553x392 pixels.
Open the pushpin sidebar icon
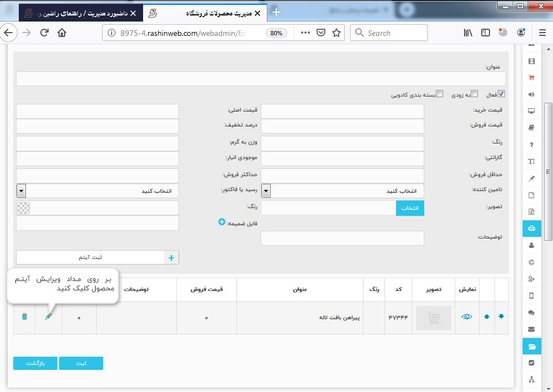[531, 178]
